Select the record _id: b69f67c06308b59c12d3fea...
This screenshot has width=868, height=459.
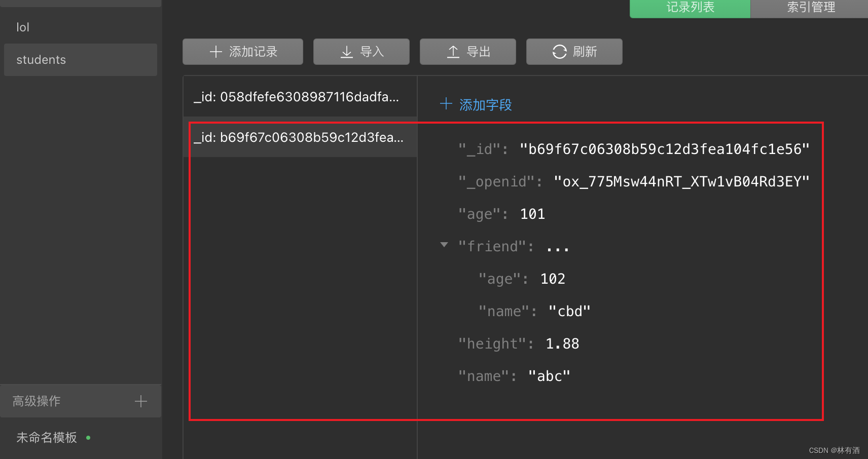coord(300,137)
